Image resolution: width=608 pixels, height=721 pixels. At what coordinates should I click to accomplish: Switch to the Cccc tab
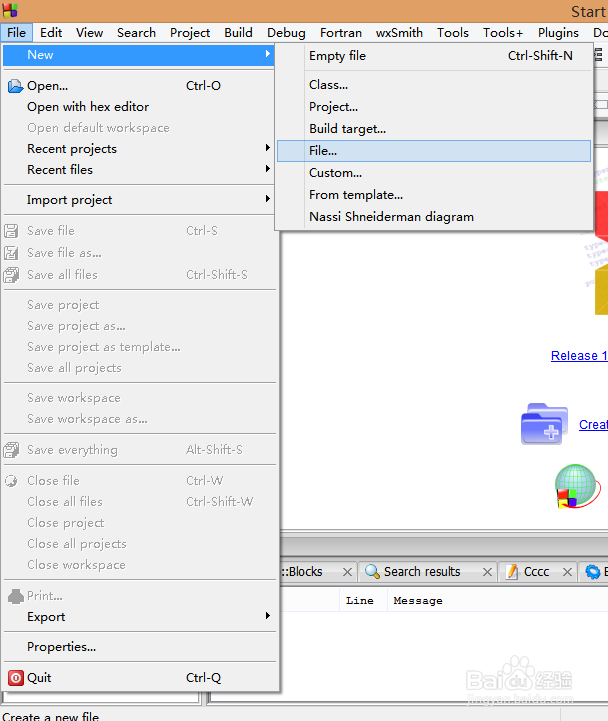click(536, 572)
